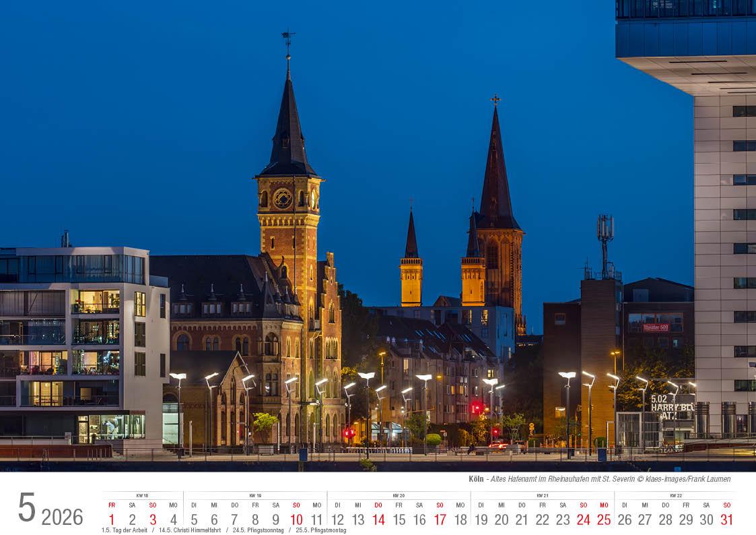Select the month label 5 2026
756x535 pixels.
tap(51, 515)
